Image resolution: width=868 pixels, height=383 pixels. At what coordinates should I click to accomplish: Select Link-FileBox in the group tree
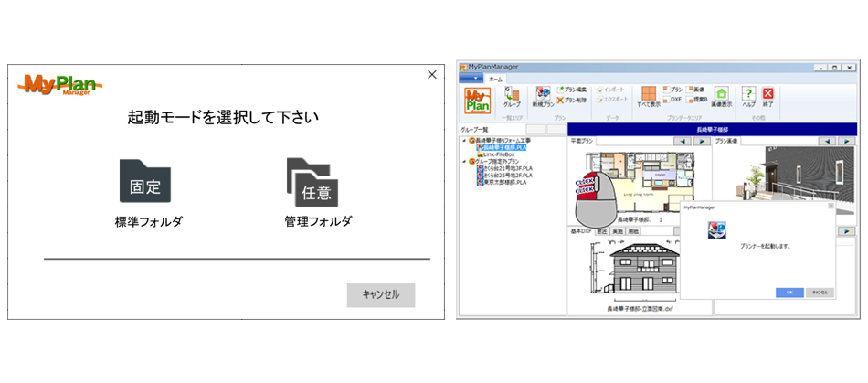point(496,154)
